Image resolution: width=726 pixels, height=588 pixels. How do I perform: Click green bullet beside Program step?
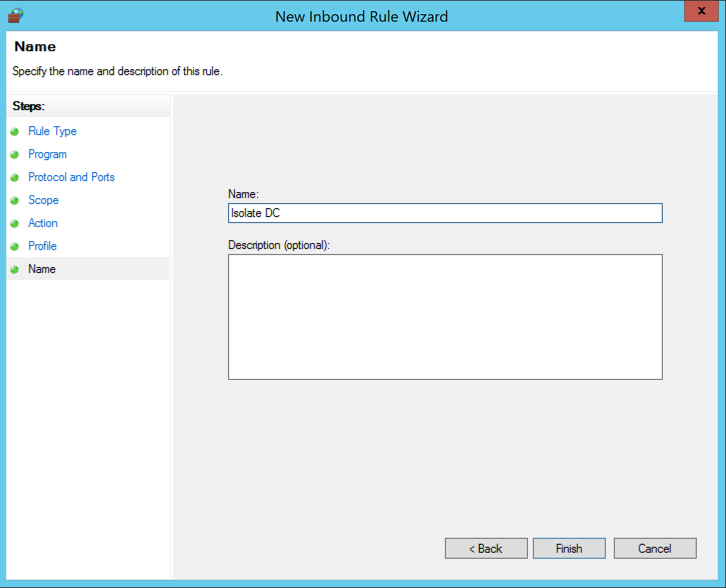point(15,154)
